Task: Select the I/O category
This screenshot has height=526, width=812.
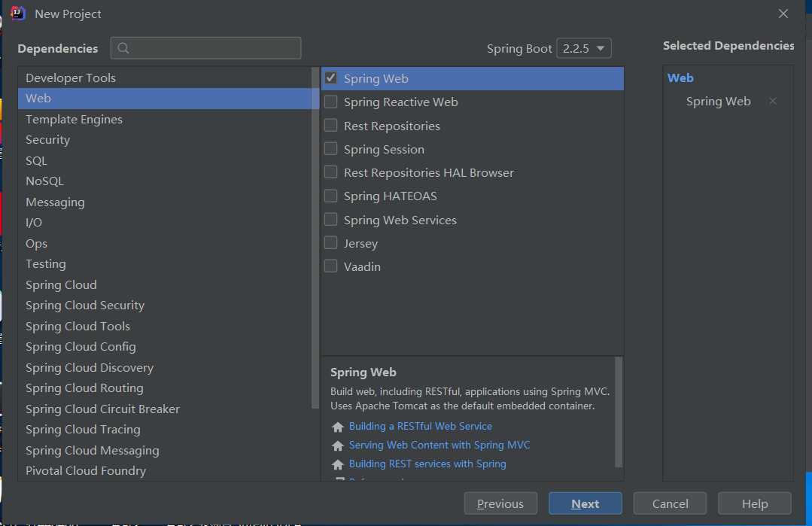Action: [165, 223]
